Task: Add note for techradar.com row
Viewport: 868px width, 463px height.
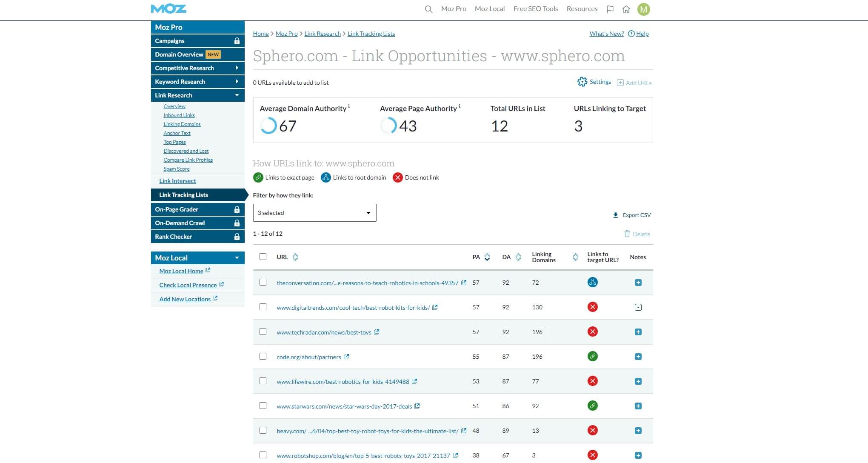Action: [638, 332]
